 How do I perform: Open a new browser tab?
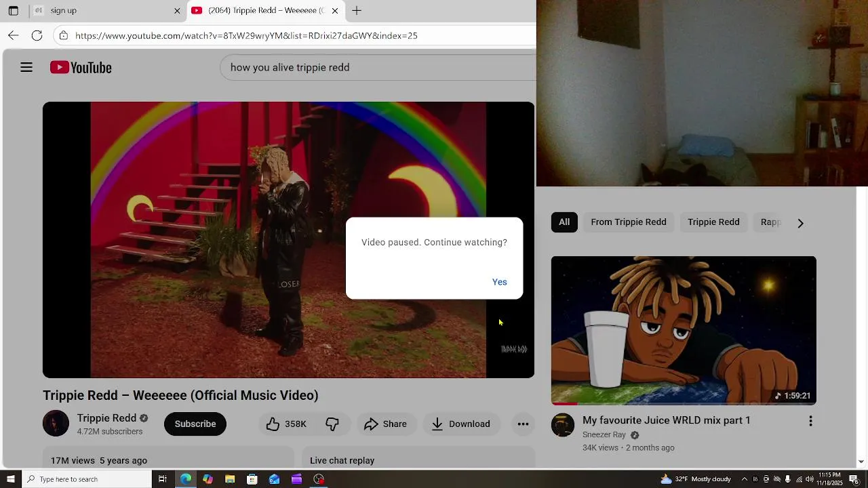click(357, 11)
